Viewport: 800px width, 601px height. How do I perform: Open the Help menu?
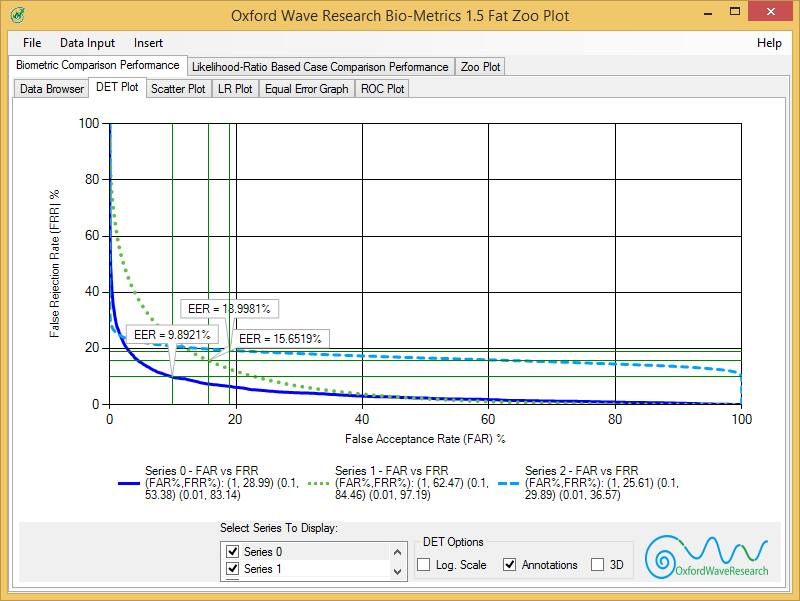769,43
